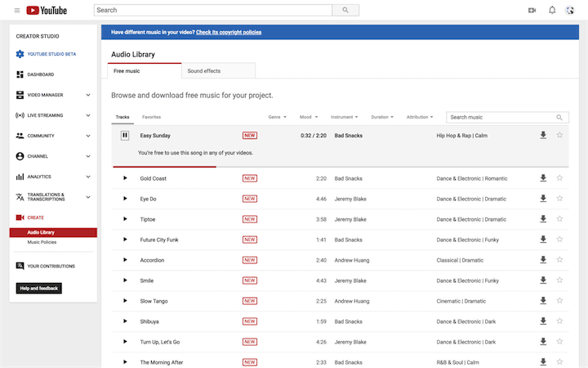Expand the Community section chevron
Viewport: 588px width, 368px height.
[x=88, y=136]
